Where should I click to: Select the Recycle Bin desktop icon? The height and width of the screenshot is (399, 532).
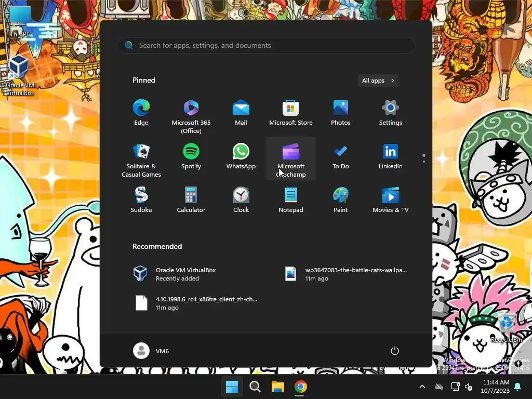[507, 328]
